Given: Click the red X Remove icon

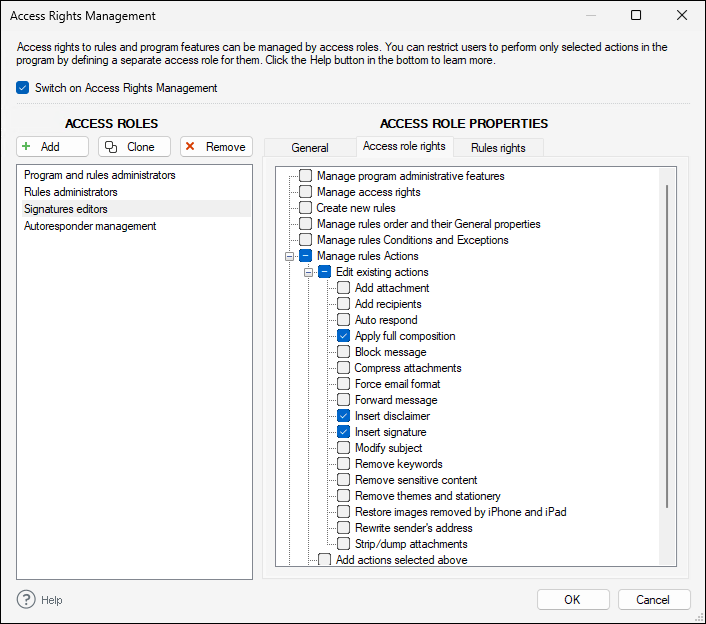Looking at the screenshot, I should 190,147.
